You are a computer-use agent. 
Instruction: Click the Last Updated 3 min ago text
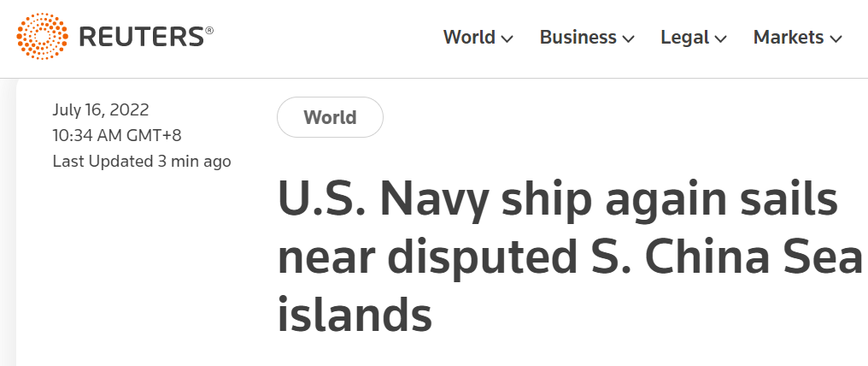[142, 161]
